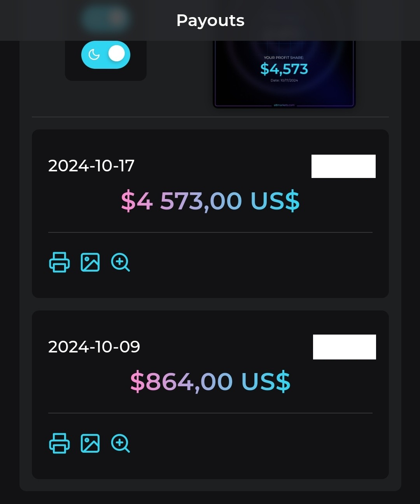
Task: Click the $4 573,00 US$ payout amount
Action: 210,201
